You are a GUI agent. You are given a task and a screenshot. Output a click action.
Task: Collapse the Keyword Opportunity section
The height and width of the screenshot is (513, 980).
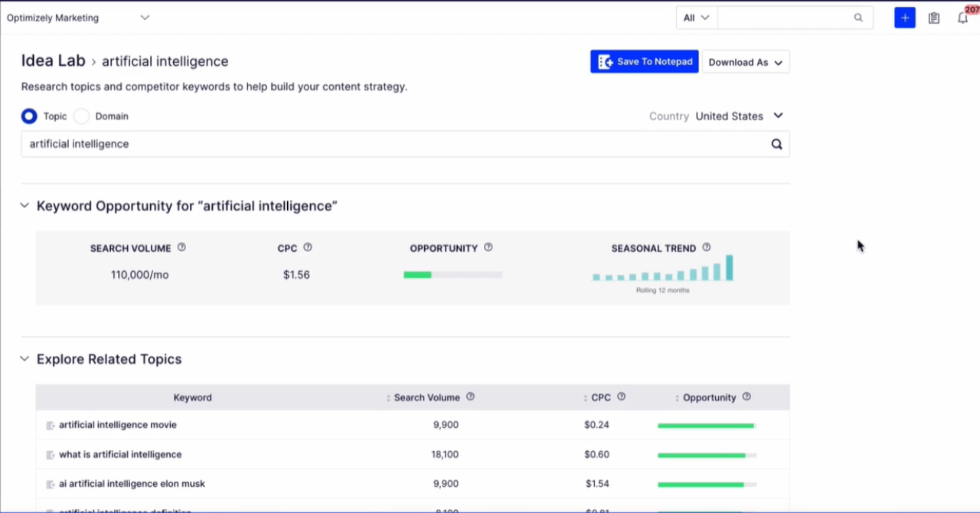pyautogui.click(x=24, y=206)
